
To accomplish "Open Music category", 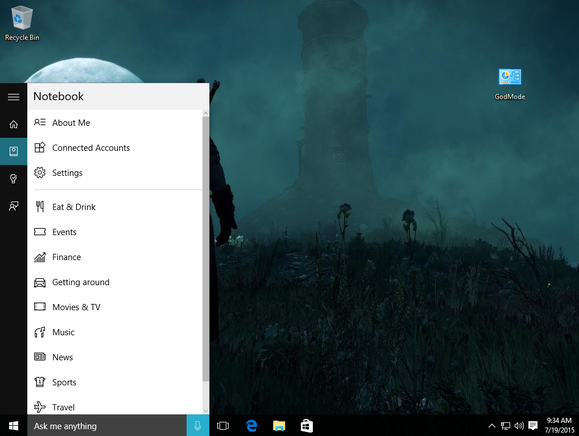I will coord(115,332).
